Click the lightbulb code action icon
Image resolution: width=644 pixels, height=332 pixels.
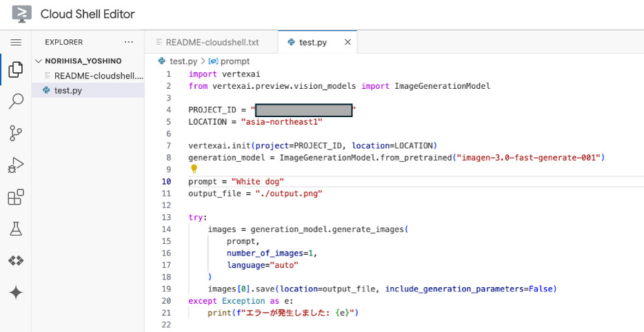[x=194, y=169]
